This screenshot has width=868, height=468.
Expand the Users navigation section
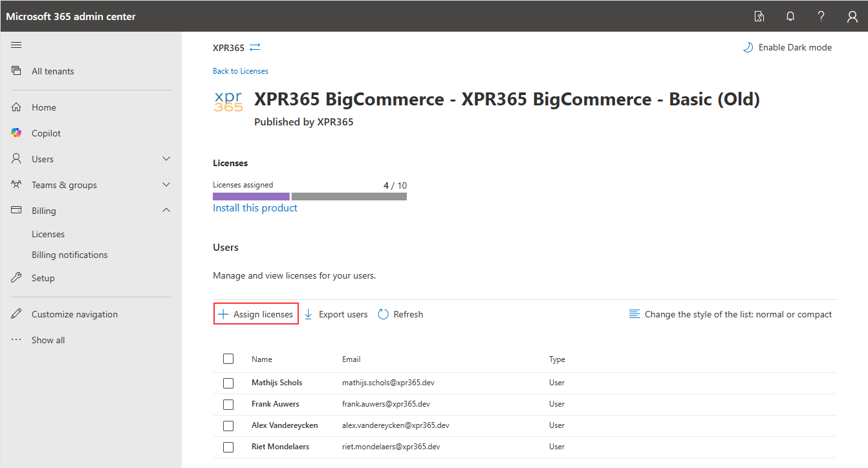click(x=166, y=159)
